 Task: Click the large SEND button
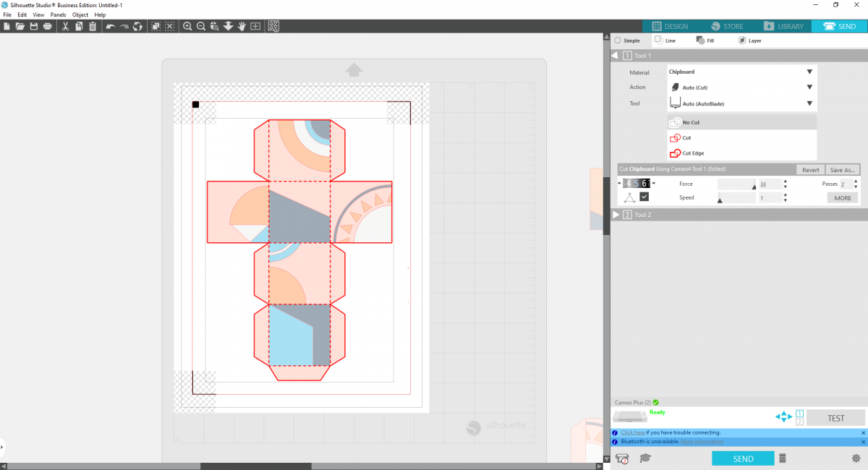coord(743,458)
